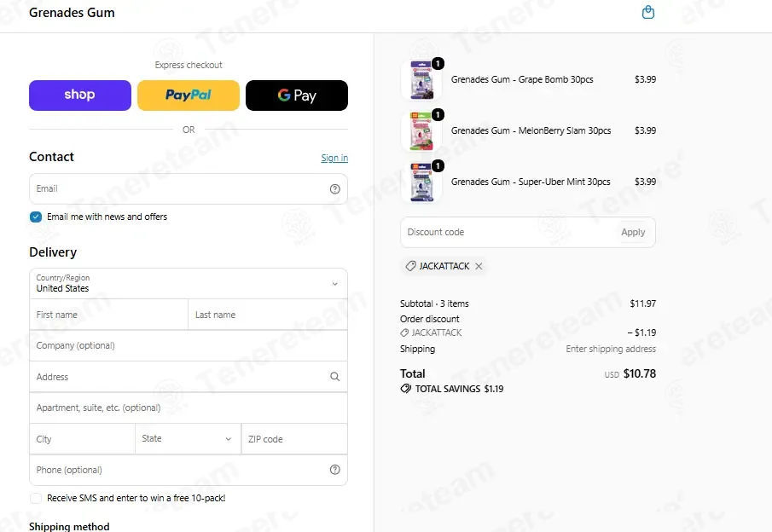This screenshot has width=772, height=532.
Task: Pay with Shop Pay express button
Action: coord(80,95)
